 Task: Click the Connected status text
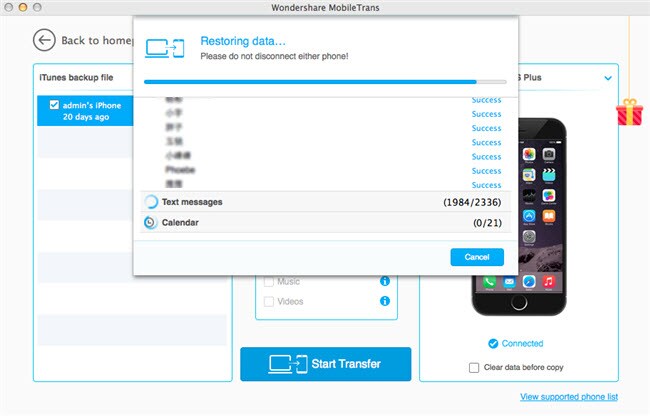click(522, 343)
